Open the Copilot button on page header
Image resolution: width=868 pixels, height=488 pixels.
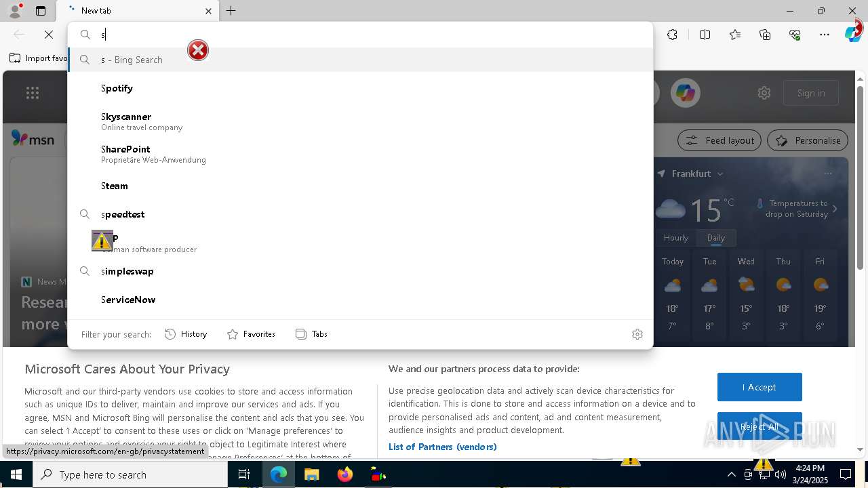[x=686, y=93]
